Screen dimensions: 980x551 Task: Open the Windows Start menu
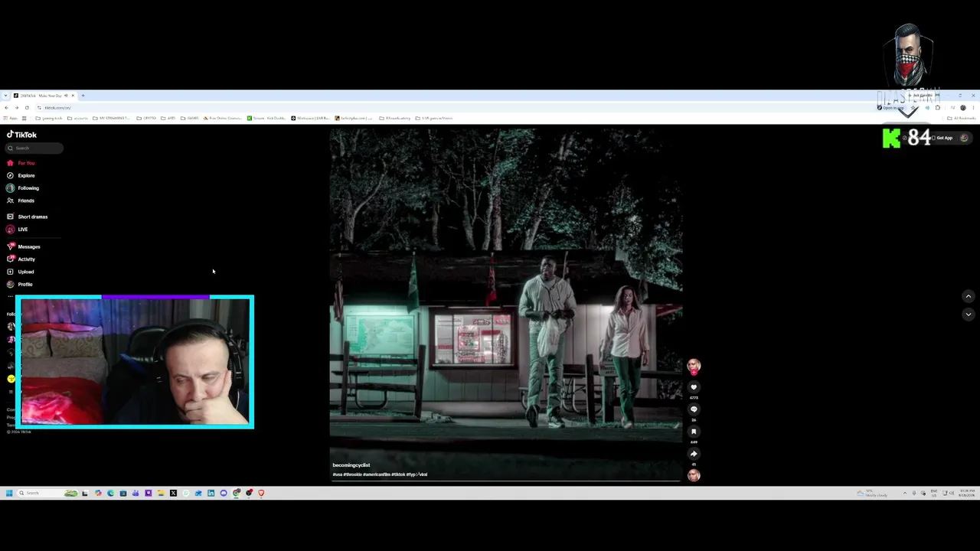tap(9, 493)
